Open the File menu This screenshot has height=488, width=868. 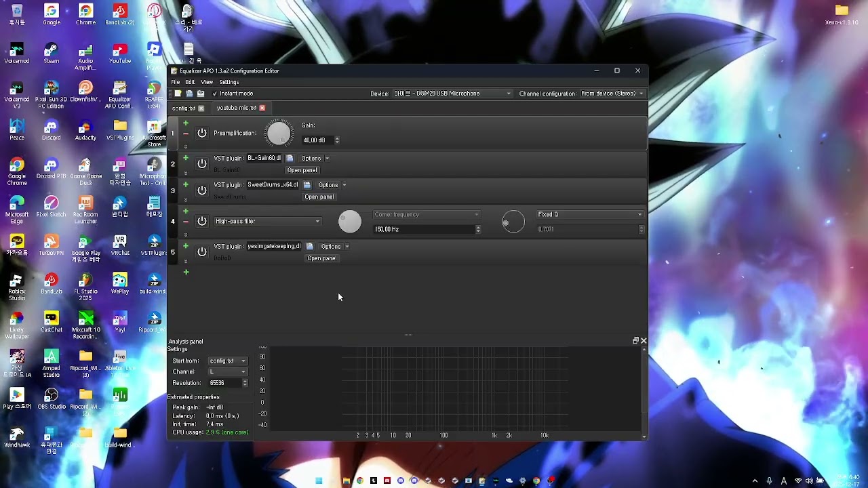(x=176, y=82)
